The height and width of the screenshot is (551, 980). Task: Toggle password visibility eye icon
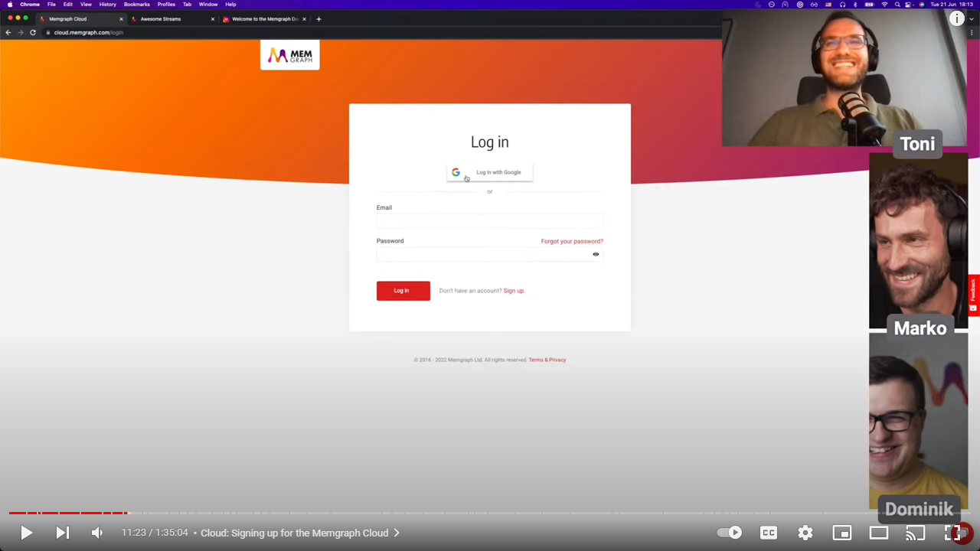tap(596, 254)
